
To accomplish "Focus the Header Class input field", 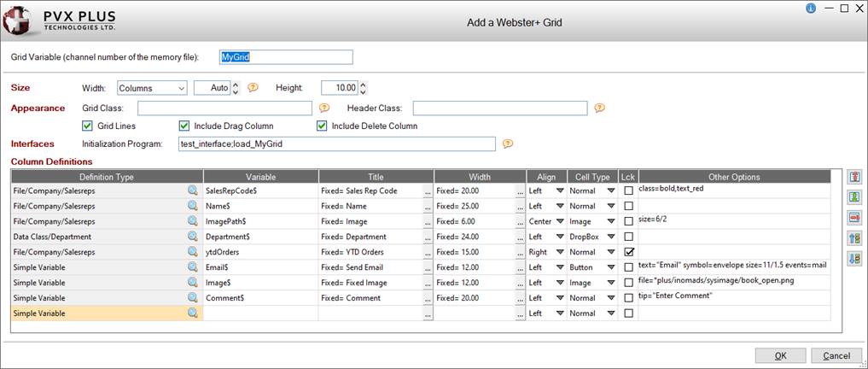I will click(500, 108).
